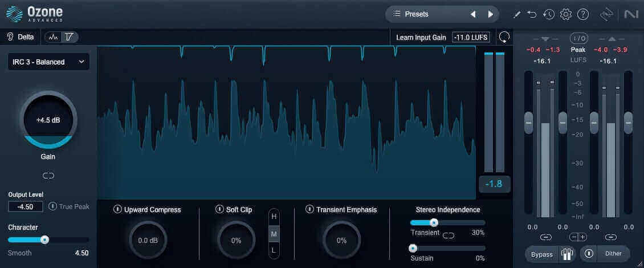644x268 pixels.
Task: Adjust Stereo Independence Sustain slider
Action: [x=413, y=248]
